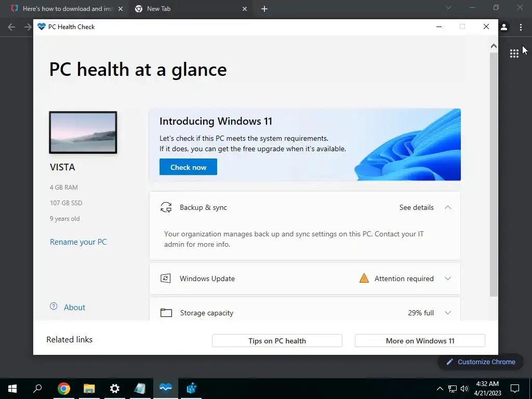Click the volume speaker tray icon
Screen dimensions: 532x399
pyautogui.click(x=464, y=389)
